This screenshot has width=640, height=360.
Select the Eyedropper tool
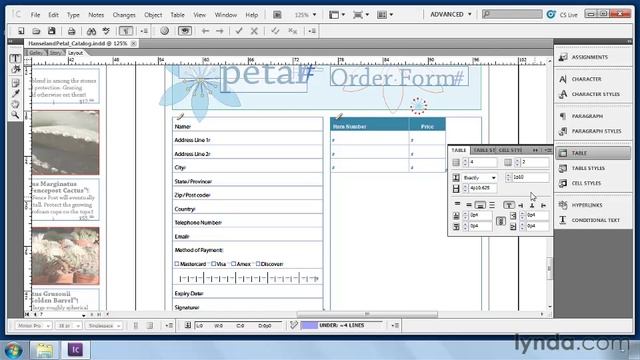pos(16,94)
